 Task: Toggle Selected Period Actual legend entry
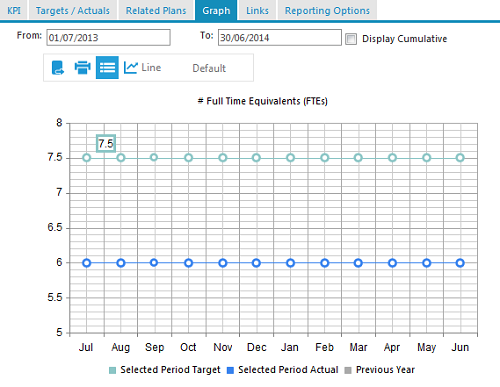(x=283, y=370)
